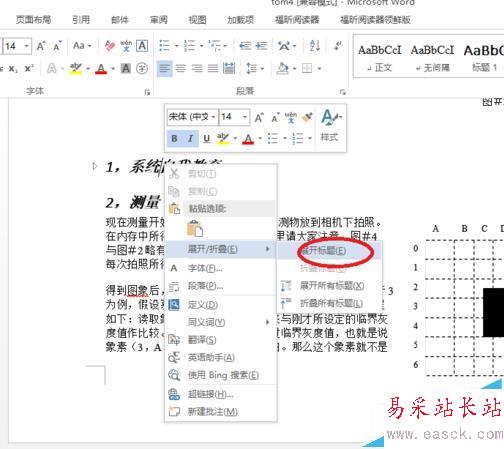Align text right in ribbon
504x449 pixels.
point(197,69)
